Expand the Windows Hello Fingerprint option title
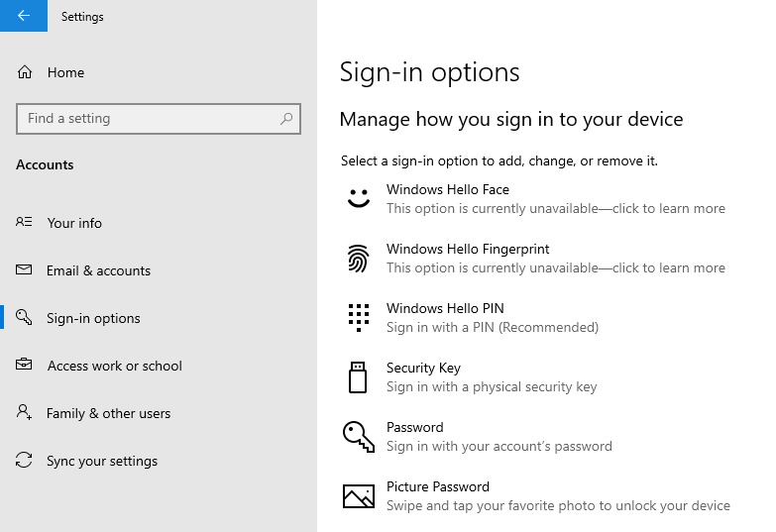Screen dimensions: 776x532 tap(468, 249)
